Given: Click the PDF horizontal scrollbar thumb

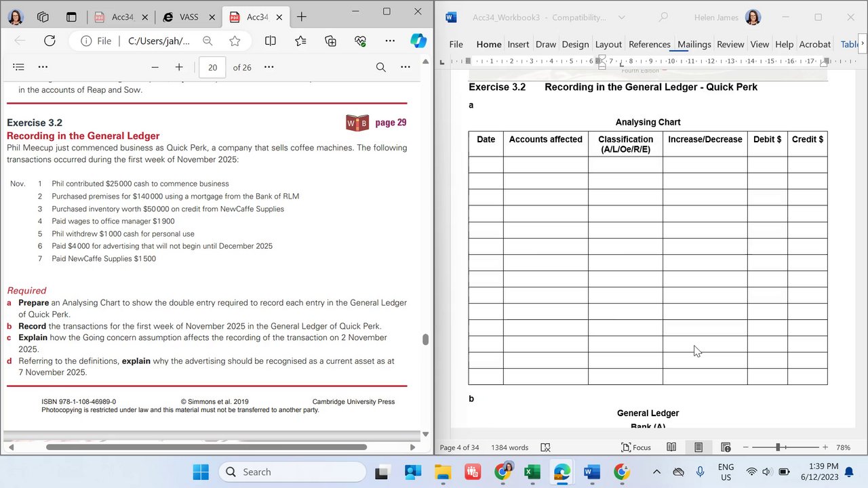Looking at the screenshot, I should pyautogui.click(x=206, y=447).
